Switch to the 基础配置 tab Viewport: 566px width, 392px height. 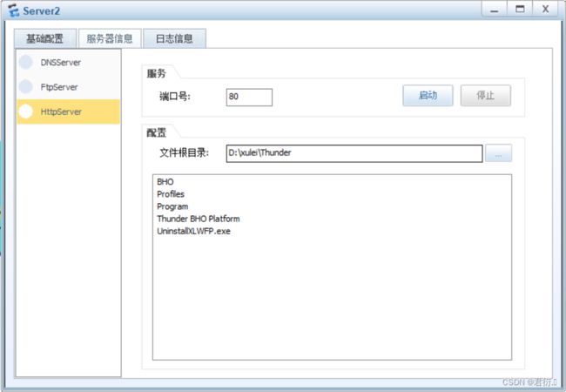pyautogui.click(x=45, y=38)
